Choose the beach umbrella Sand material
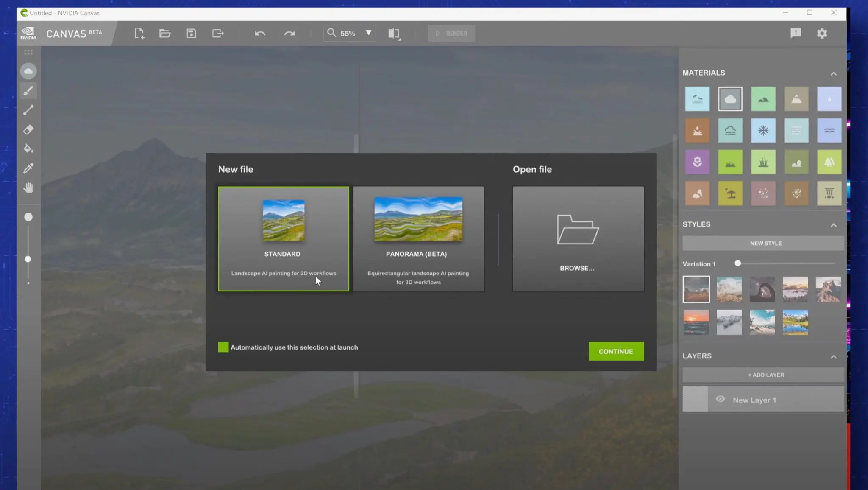This screenshot has height=490, width=868. pyautogui.click(x=730, y=193)
